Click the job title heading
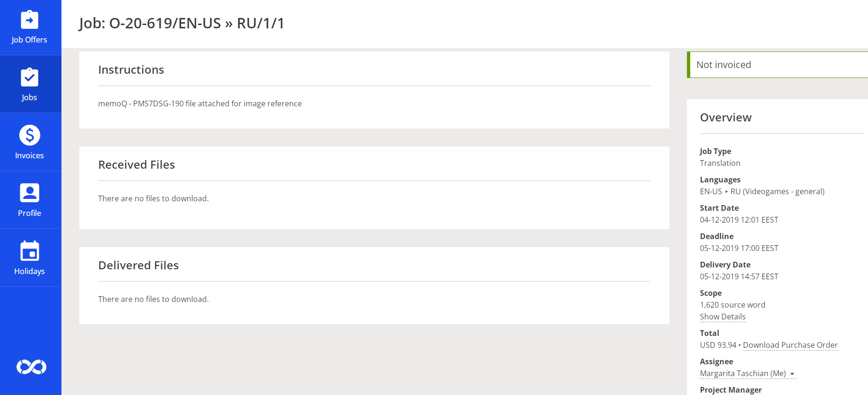 point(182,23)
